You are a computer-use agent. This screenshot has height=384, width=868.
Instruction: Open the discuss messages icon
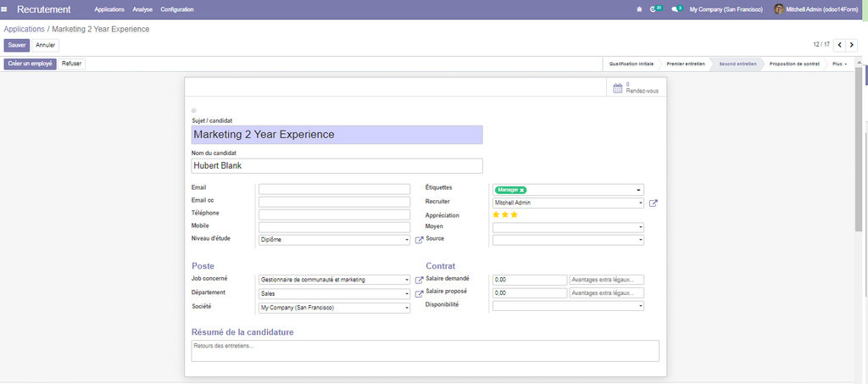(x=676, y=9)
